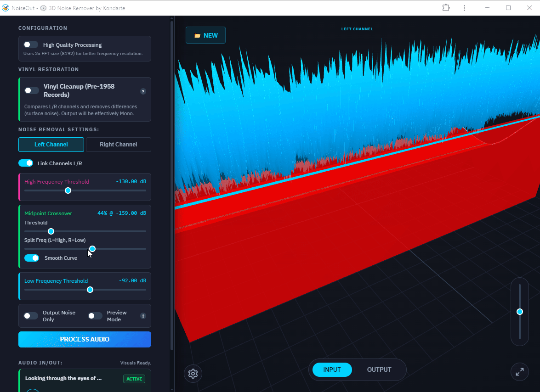Adjust vertical zoom slider in 3D view
This screenshot has width=540, height=392.
tap(520, 312)
